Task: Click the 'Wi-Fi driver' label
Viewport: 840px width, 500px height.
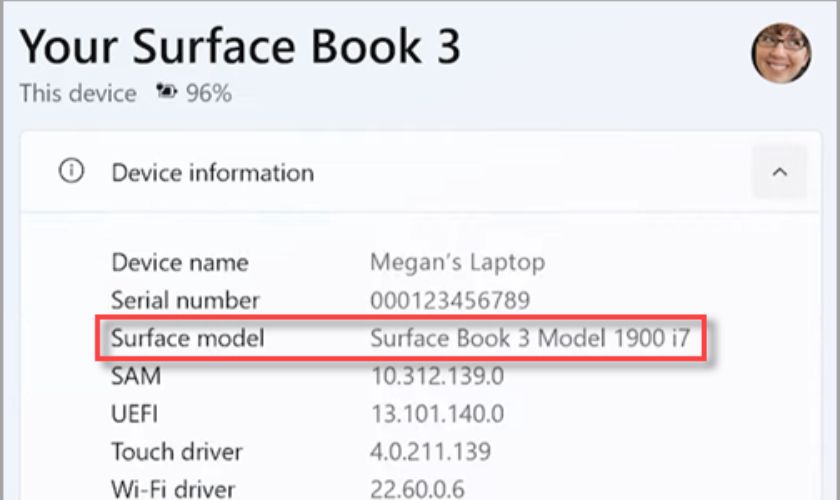Action: click(x=173, y=488)
